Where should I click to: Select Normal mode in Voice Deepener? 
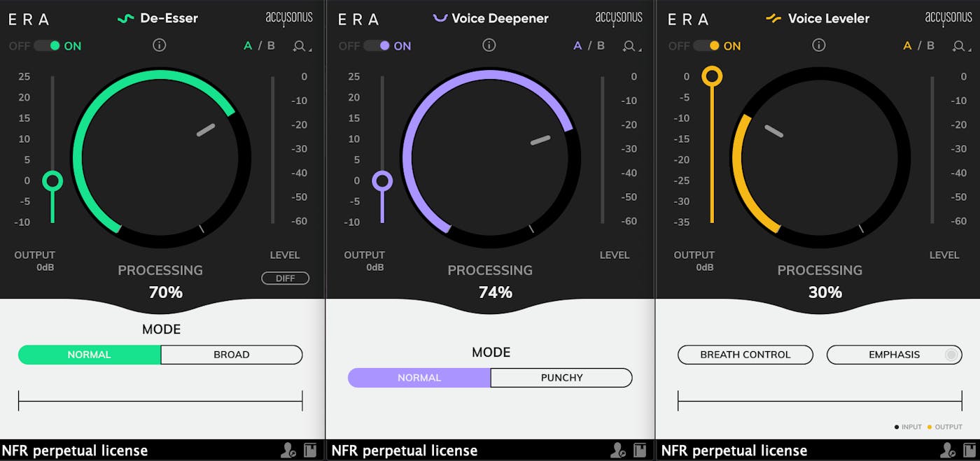(x=419, y=378)
